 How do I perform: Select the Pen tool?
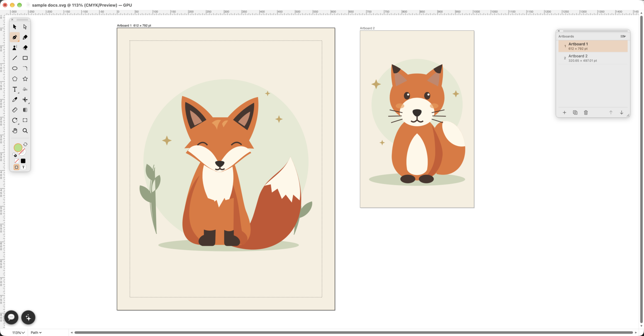(x=15, y=37)
